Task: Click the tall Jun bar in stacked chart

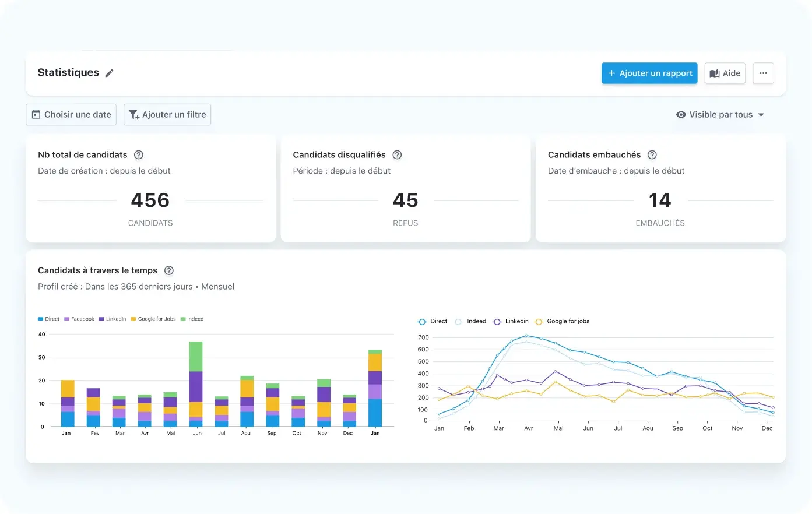Action: (x=196, y=384)
